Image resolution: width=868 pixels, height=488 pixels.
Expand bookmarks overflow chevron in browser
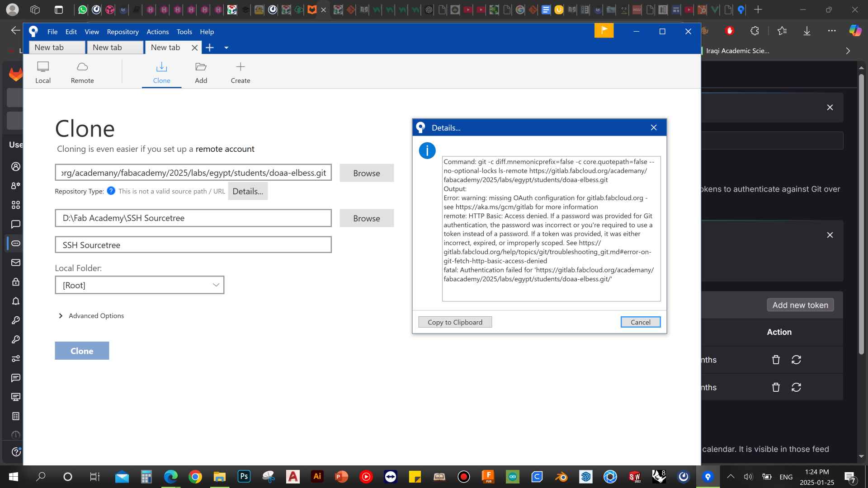point(848,51)
